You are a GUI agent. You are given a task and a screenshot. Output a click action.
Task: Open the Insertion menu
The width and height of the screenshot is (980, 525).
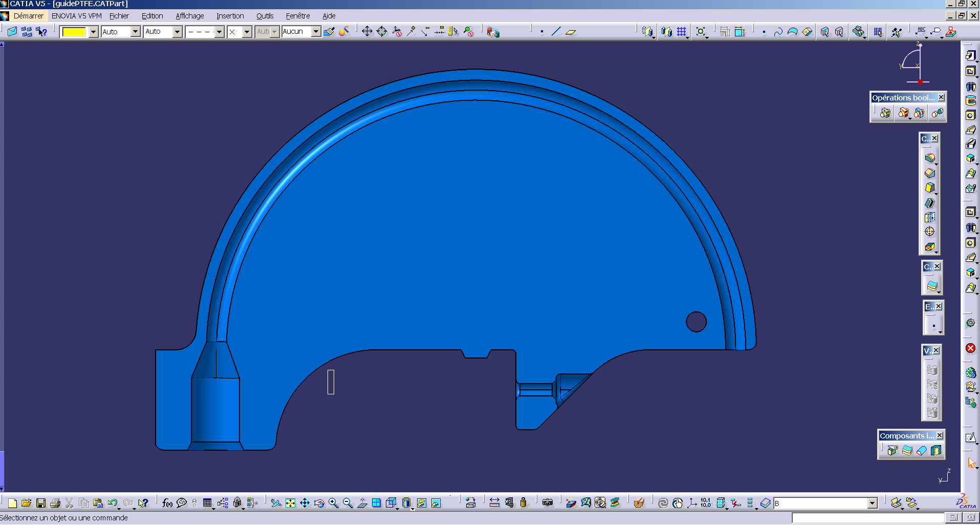pyautogui.click(x=230, y=16)
